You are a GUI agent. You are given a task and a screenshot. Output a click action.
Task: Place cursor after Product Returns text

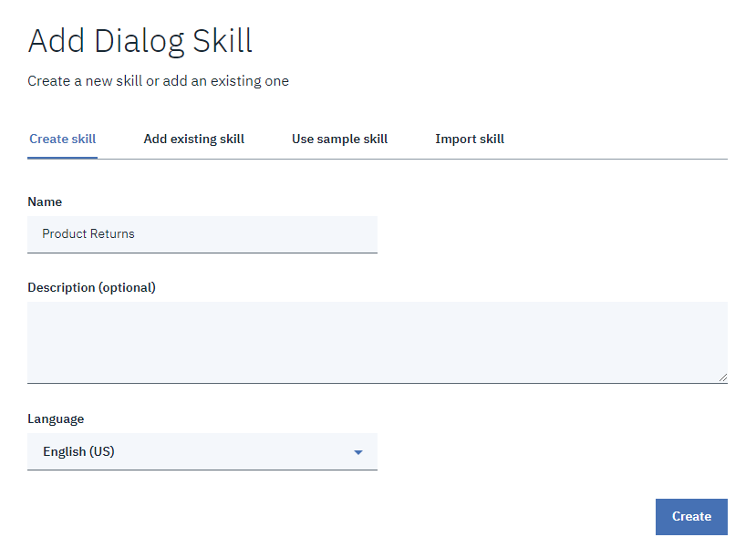point(135,234)
